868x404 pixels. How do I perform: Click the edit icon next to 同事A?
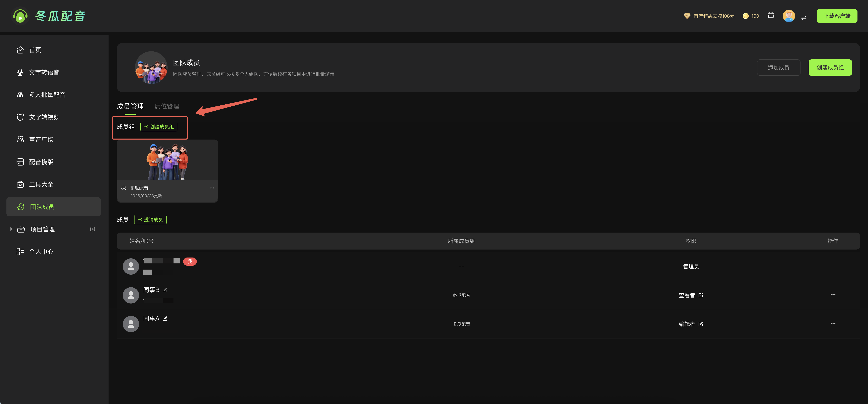(x=165, y=319)
